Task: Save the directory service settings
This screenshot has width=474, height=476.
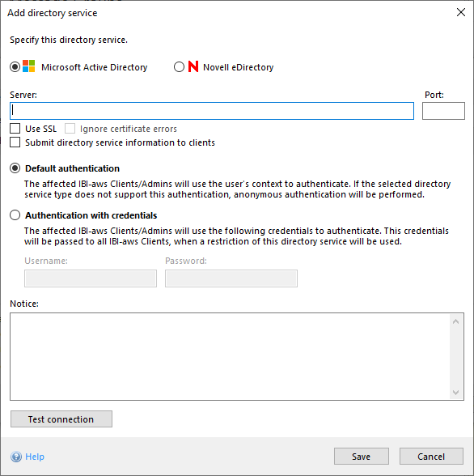Action: point(362,456)
